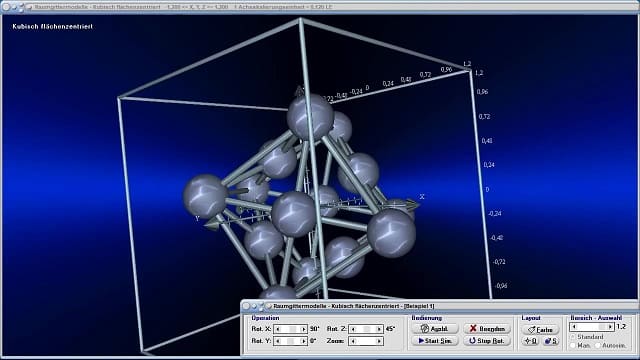Viewport: 640px width, 360px height.
Task: Increase Rot. Y with right arrow
Action: coord(303,341)
